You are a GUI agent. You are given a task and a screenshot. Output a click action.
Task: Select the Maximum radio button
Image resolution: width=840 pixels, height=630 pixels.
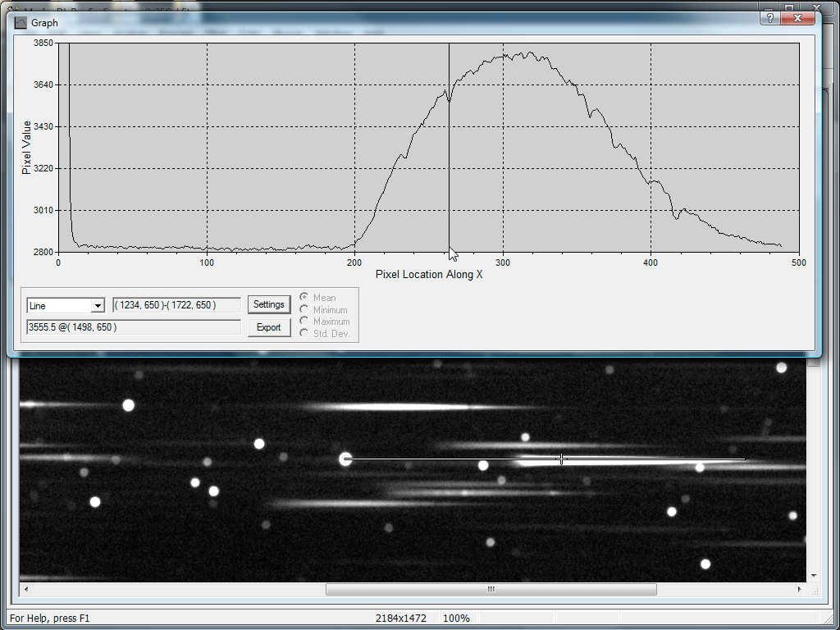pos(304,321)
